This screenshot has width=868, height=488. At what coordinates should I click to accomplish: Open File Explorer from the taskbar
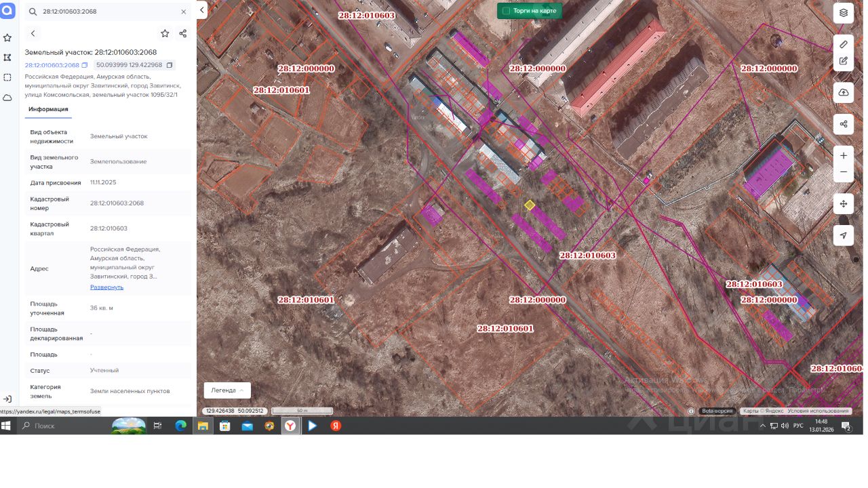(202, 426)
